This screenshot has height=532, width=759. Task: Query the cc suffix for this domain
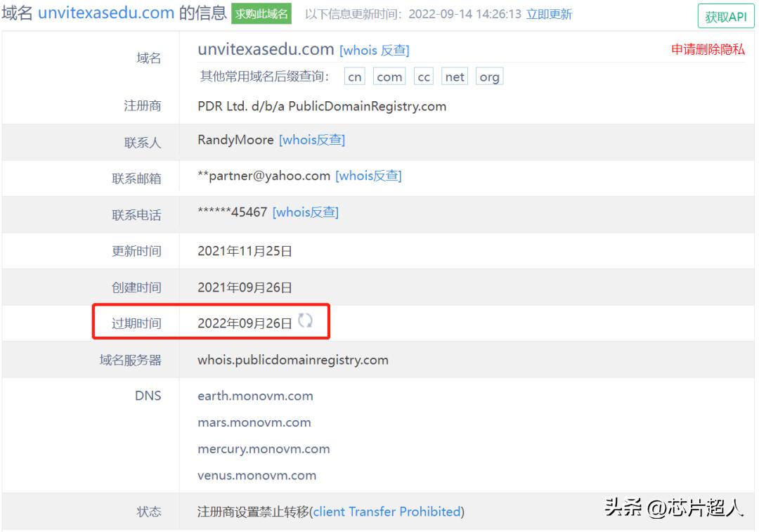(423, 76)
